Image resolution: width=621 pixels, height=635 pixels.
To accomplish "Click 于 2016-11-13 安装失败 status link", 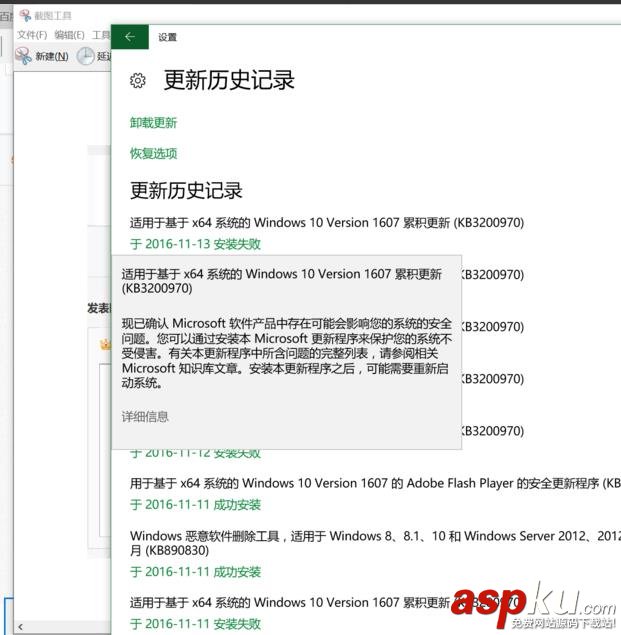I will coord(195,244).
